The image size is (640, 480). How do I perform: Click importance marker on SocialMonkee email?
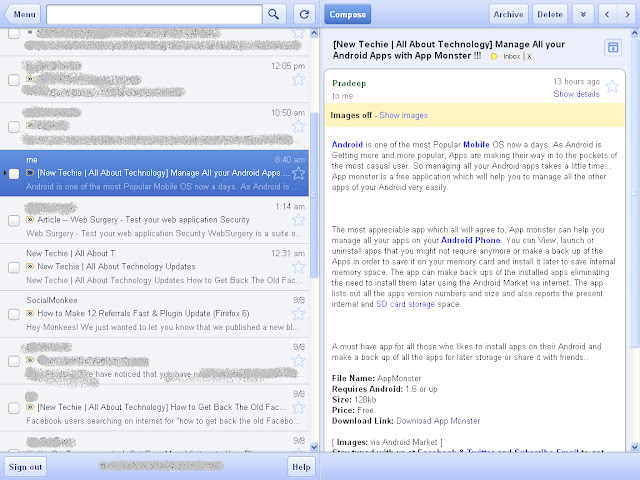30,313
